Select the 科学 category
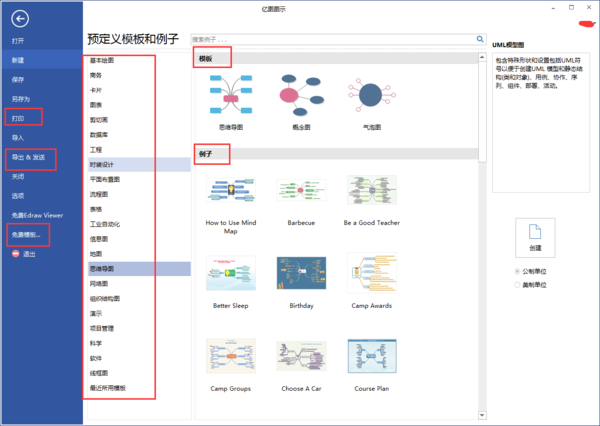 tap(96, 343)
